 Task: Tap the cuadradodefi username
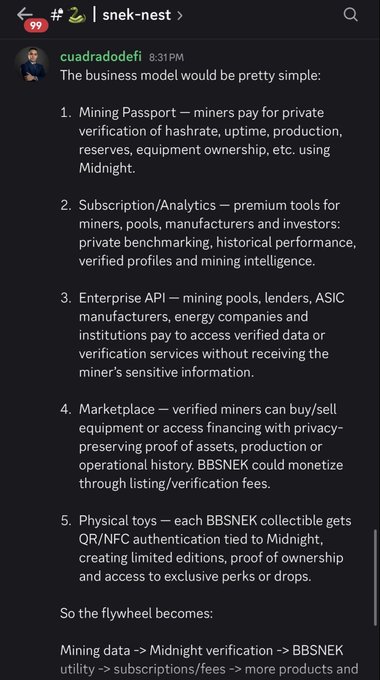tap(101, 57)
